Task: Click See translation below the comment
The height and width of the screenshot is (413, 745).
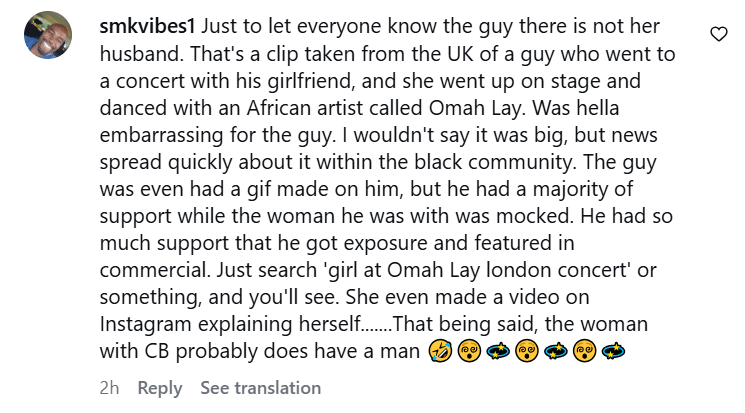Action: pyautogui.click(x=260, y=388)
